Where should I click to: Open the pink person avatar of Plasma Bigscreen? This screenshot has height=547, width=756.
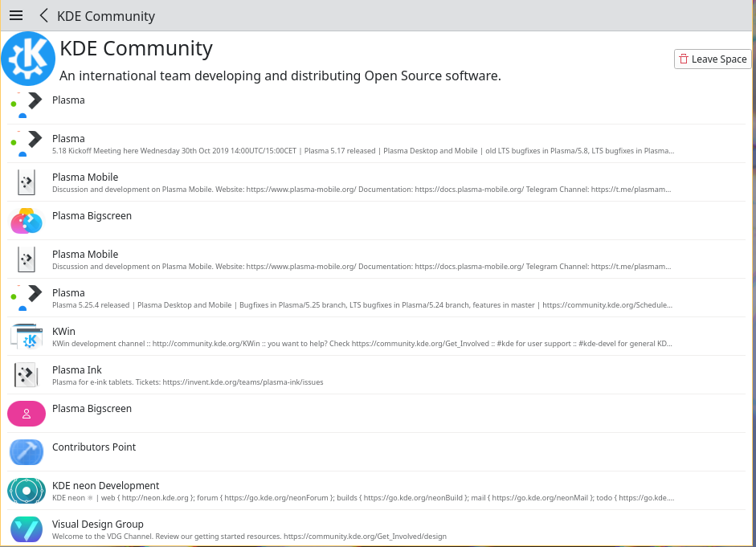(27, 414)
